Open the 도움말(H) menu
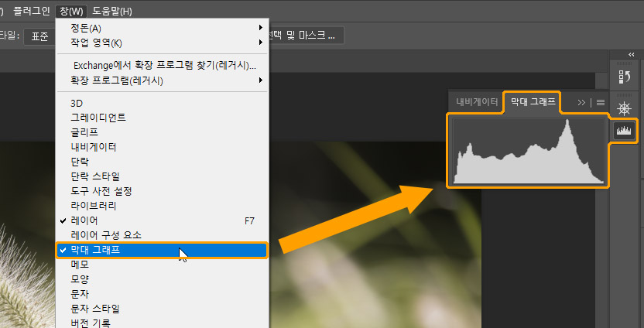The image size is (644, 328). tap(112, 11)
